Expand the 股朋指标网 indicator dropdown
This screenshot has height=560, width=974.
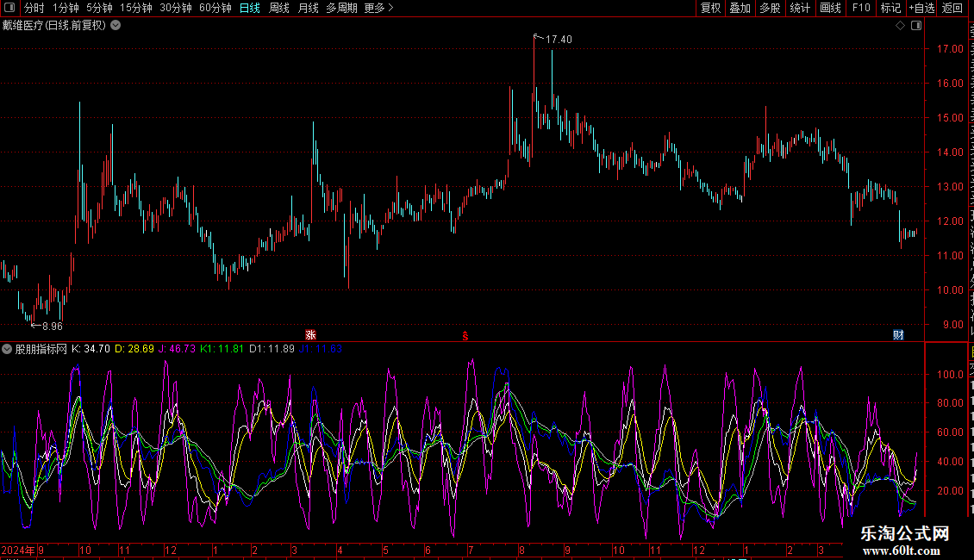pos(7,349)
